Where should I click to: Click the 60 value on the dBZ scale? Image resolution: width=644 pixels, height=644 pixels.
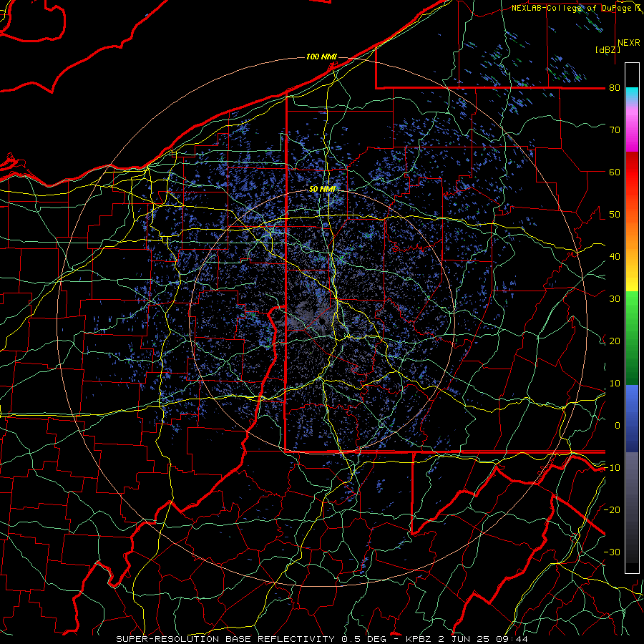615,172
